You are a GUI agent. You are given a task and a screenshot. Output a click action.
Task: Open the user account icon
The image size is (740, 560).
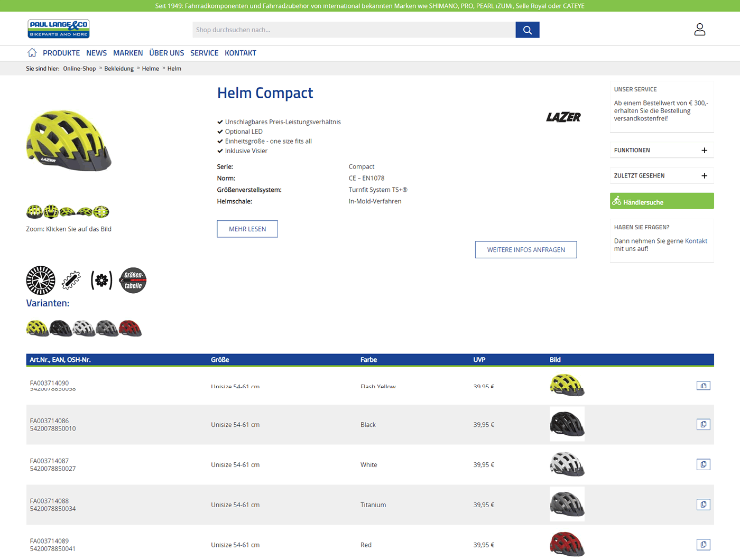(x=700, y=29)
